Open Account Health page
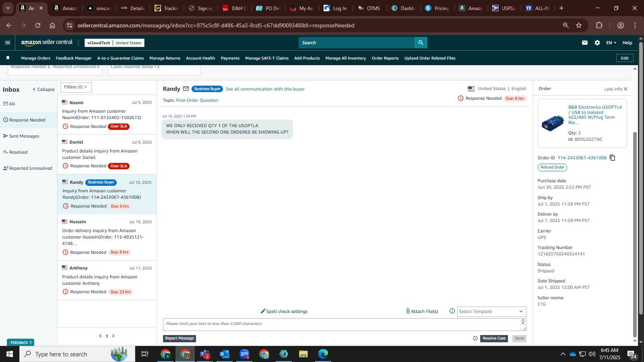The width and height of the screenshot is (644, 362). coord(200,58)
